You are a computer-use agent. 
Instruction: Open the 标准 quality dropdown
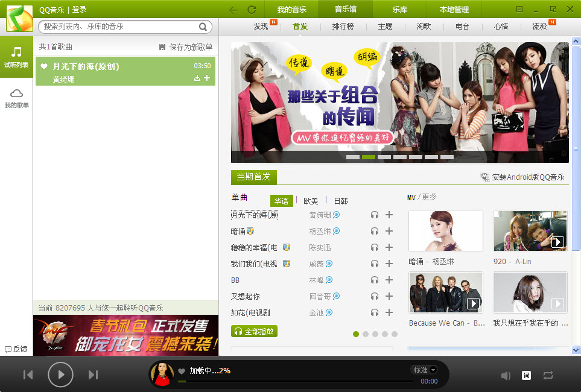pos(425,370)
